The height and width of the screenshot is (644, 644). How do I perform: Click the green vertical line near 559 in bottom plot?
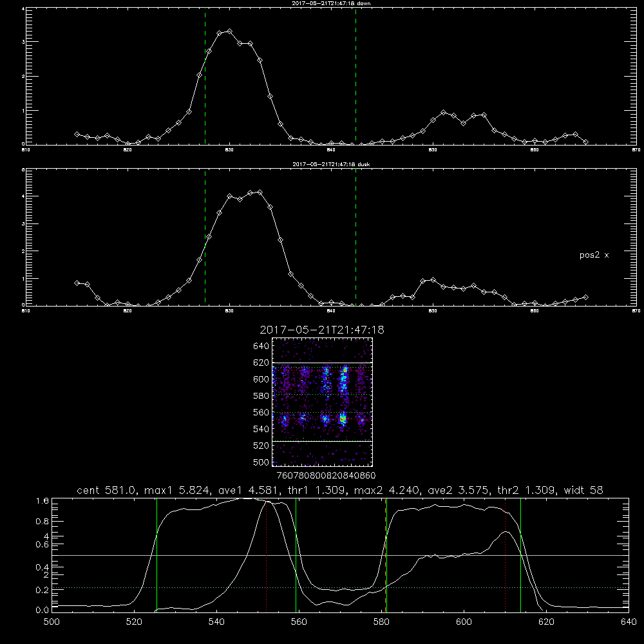tap(296, 555)
